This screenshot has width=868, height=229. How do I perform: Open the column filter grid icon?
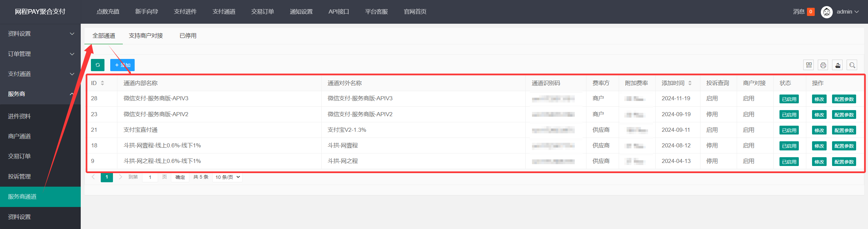[x=809, y=65]
